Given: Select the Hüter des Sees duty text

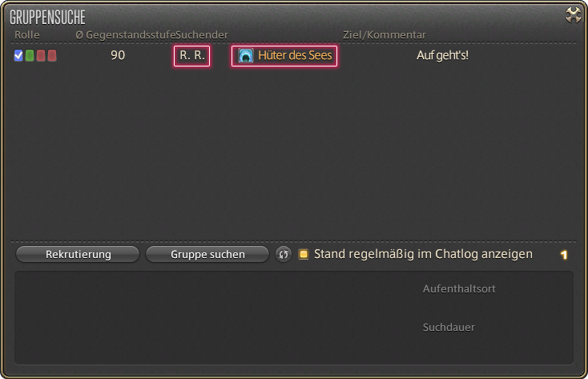Looking at the screenshot, I should tap(295, 55).
